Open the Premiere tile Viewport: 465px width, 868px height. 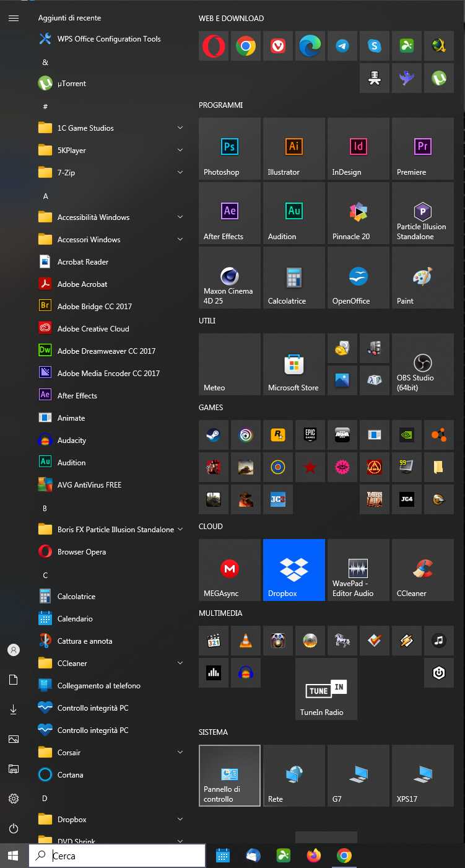tap(423, 149)
